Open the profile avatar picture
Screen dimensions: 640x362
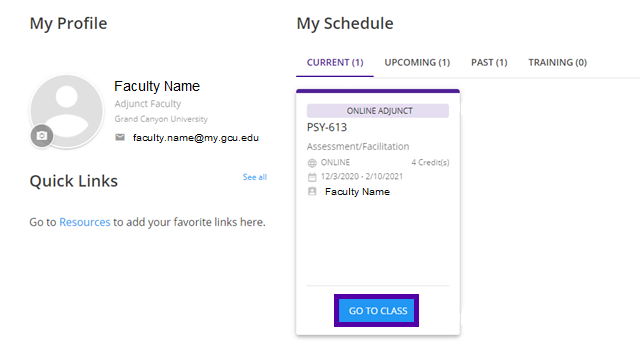pyautogui.click(x=67, y=111)
